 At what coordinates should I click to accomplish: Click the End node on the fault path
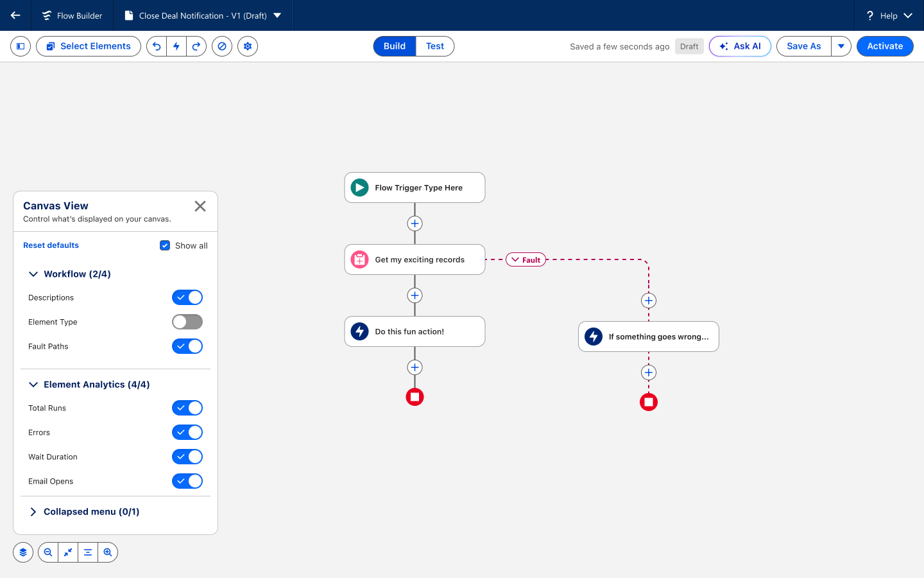(649, 402)
